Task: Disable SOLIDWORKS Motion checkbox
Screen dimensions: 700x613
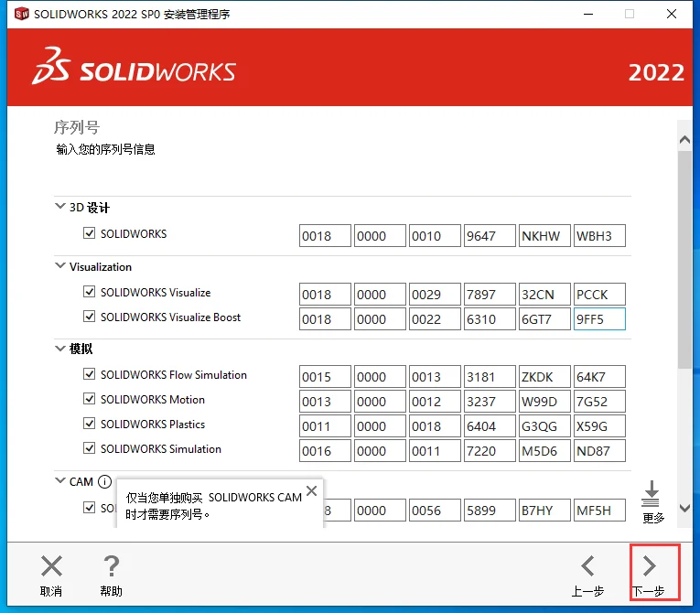Action: coord(90,399)
